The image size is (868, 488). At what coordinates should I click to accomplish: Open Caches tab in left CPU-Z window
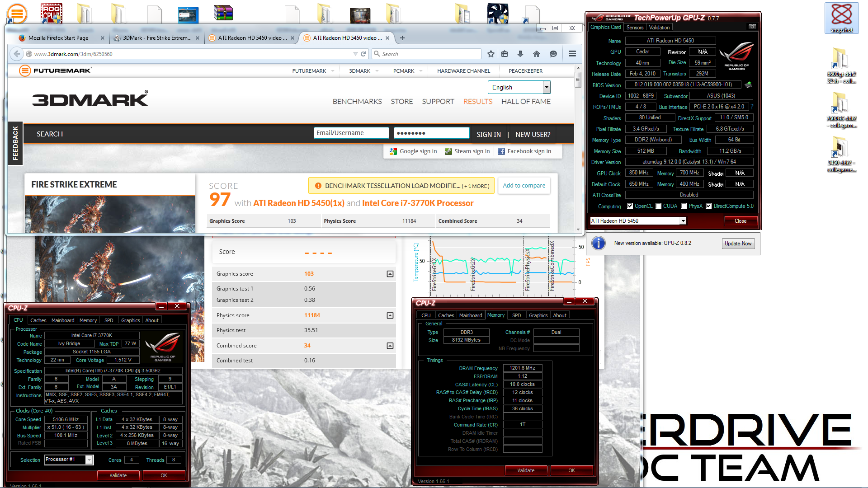[38, 320]
